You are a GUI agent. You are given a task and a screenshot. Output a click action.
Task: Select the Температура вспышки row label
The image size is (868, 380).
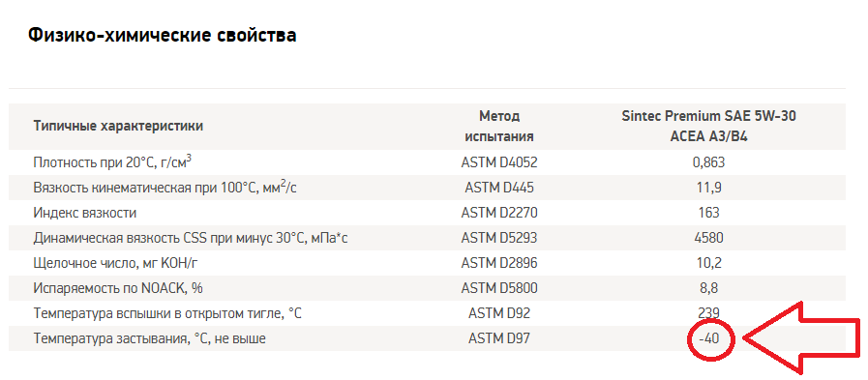[x=167, y=313]
